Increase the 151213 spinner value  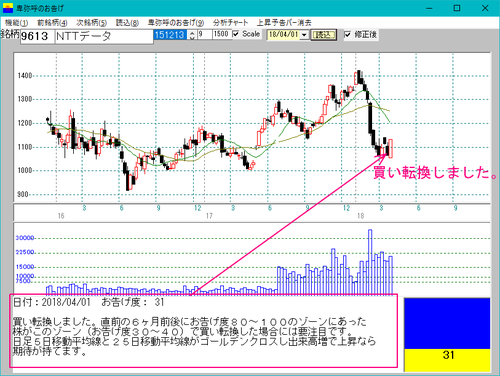[x=192, y=32]
